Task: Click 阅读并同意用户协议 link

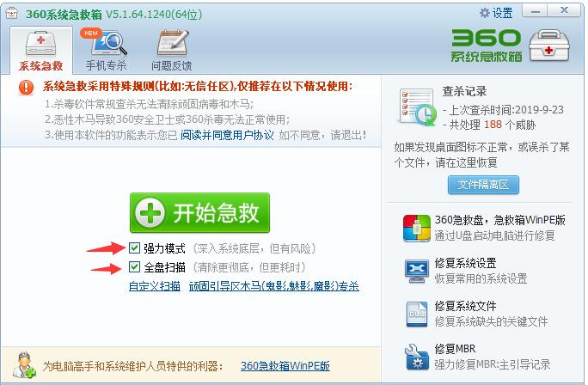Action: 227,135
